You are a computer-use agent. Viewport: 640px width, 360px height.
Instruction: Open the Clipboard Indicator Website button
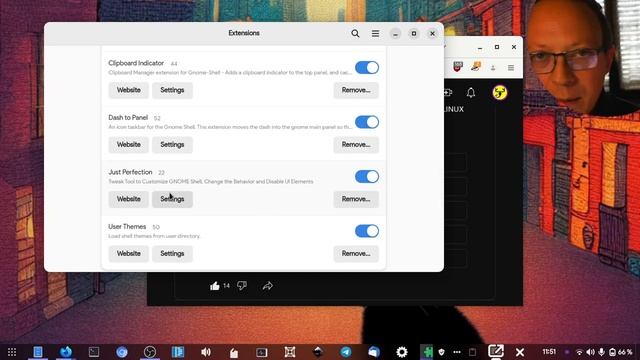coord(129,90)
